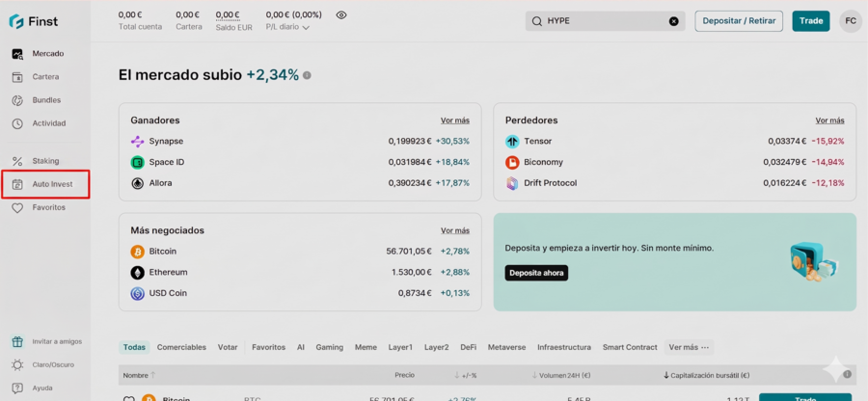Open Auto Invest from the sidebar
This screenshot has height=401, width=868.
[45, 184]
